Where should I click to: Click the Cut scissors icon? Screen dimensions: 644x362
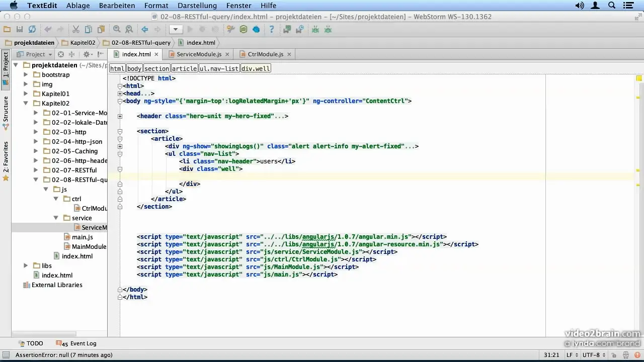[x=76, y=30]
